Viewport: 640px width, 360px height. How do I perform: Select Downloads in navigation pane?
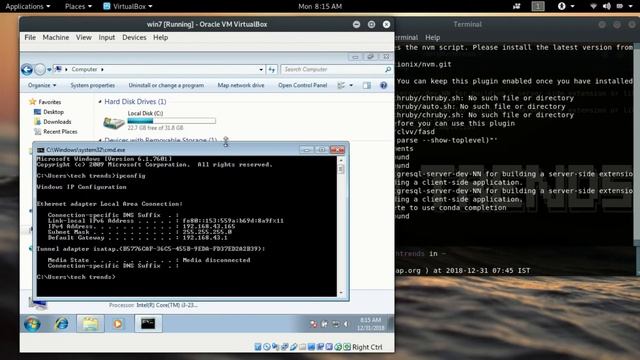[53, 122]
